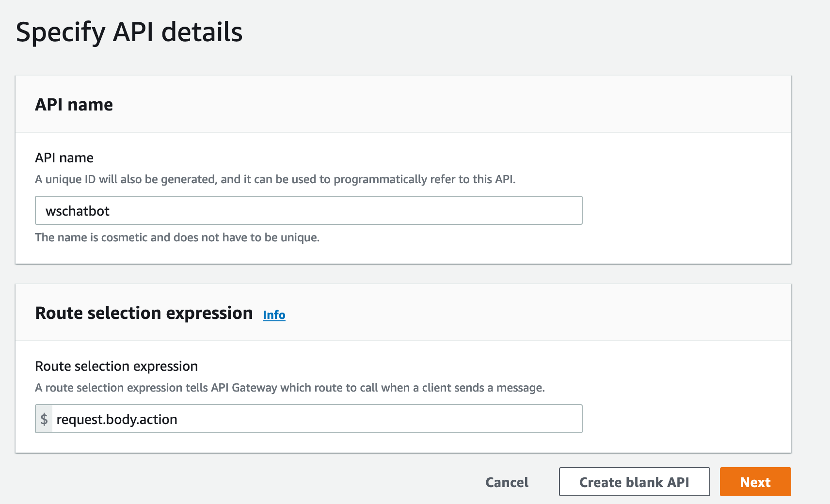
Task: Click the 'name is cosmetic' hint text
Action: tap(177, 237)
